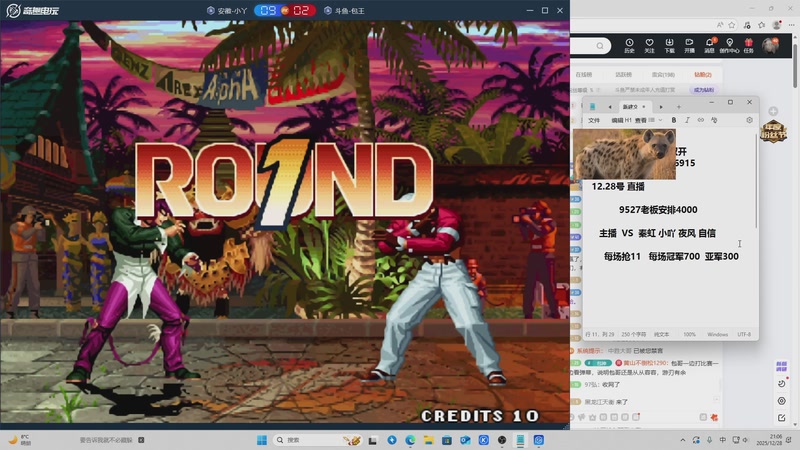
Task: Open the 编辑 menu in notepad
Action: click(x=617, y=120)
